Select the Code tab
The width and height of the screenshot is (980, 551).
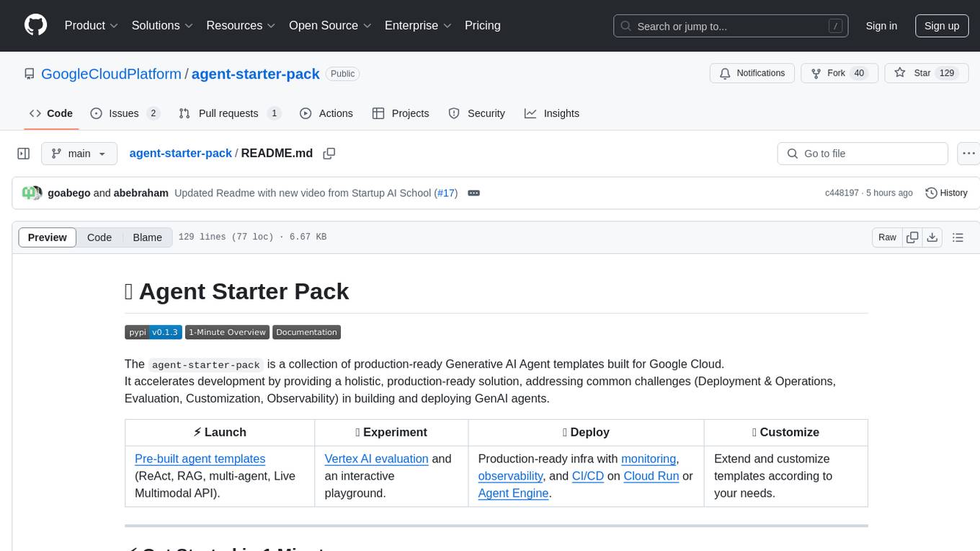51,113
